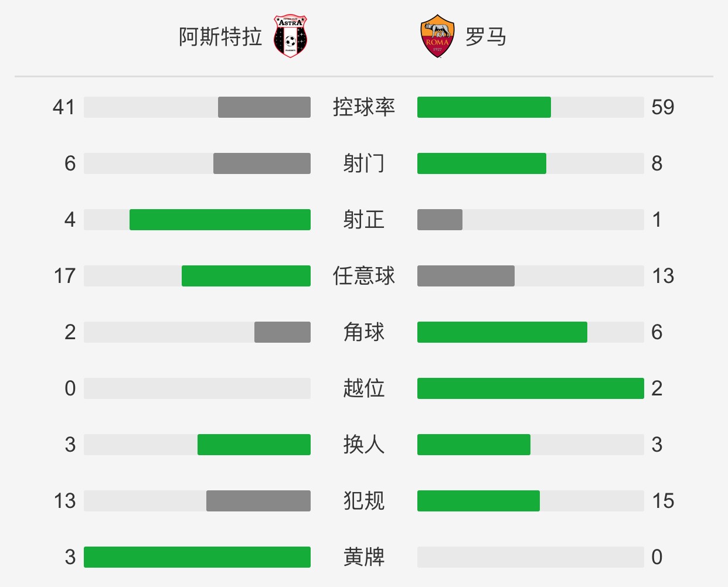The height and width of the screenshot is (587, 728).
Task: Click Roma's green 角球 bar
Action: [502, 332]
